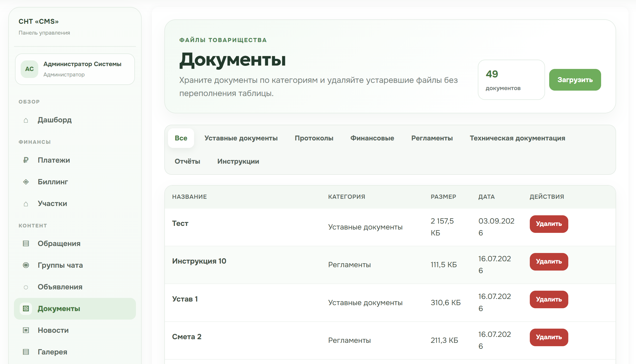Screen dimensions: 636x364
Task: Click the dotted circle icon next to Объявления
Action: [26, 287]
